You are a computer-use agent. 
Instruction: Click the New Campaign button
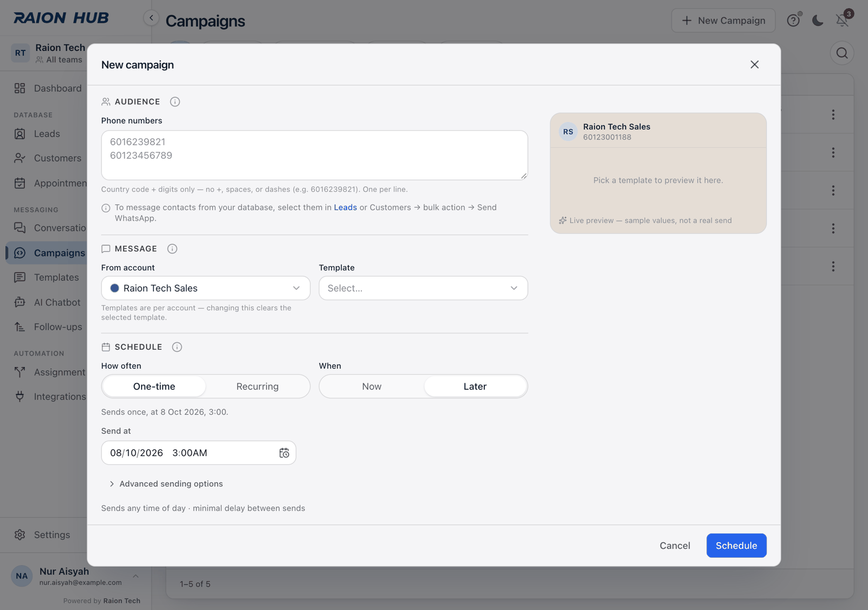tap(723, 21)
